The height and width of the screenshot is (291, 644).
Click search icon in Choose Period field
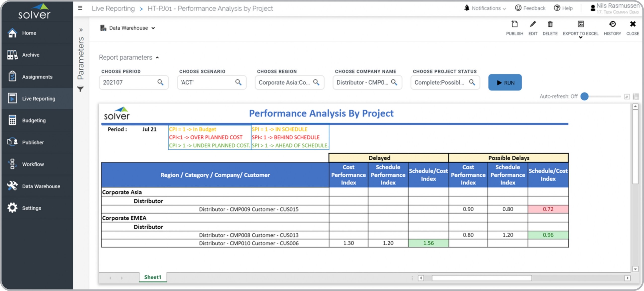[160, 82]
